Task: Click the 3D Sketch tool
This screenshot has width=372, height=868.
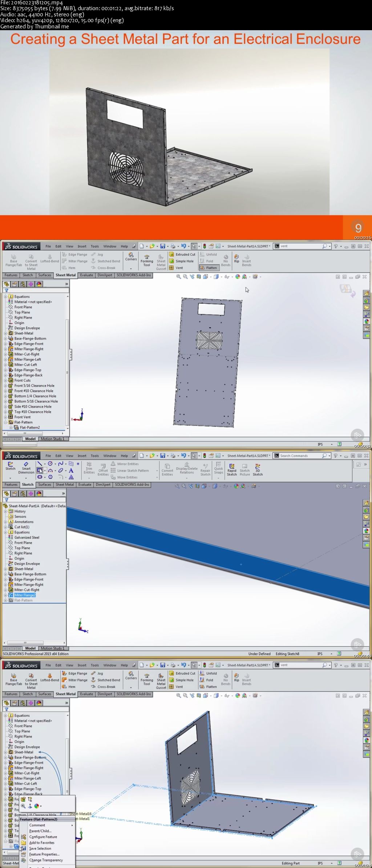Action: coord(258,469)
